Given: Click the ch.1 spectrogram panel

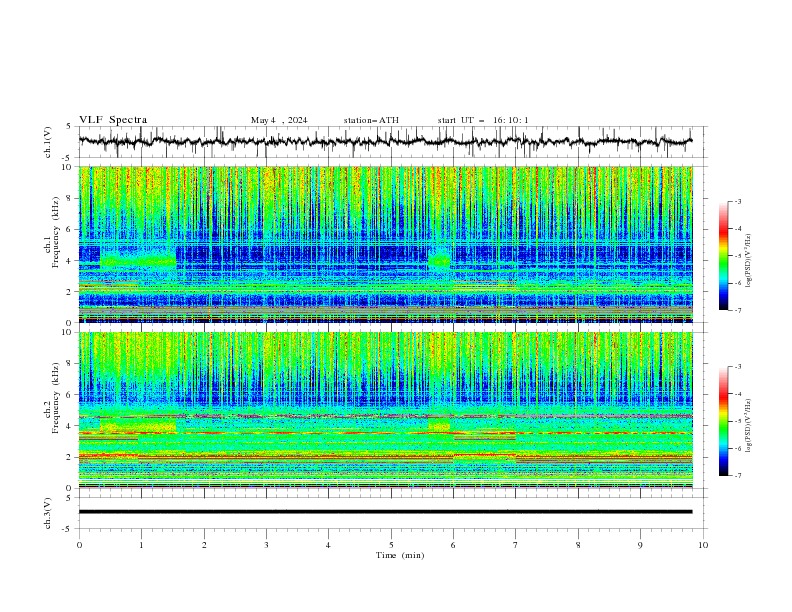Looking at the screenshot, I should coord(385,244).
